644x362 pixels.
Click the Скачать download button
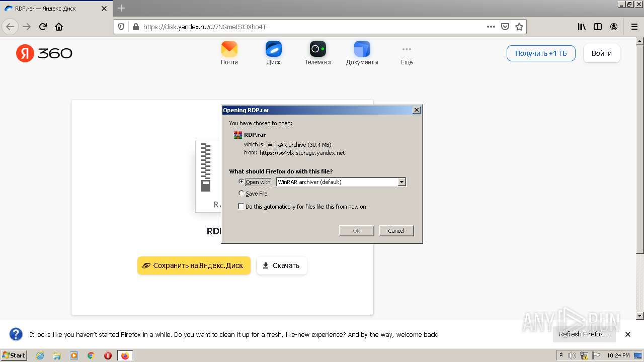click(282, 265)
